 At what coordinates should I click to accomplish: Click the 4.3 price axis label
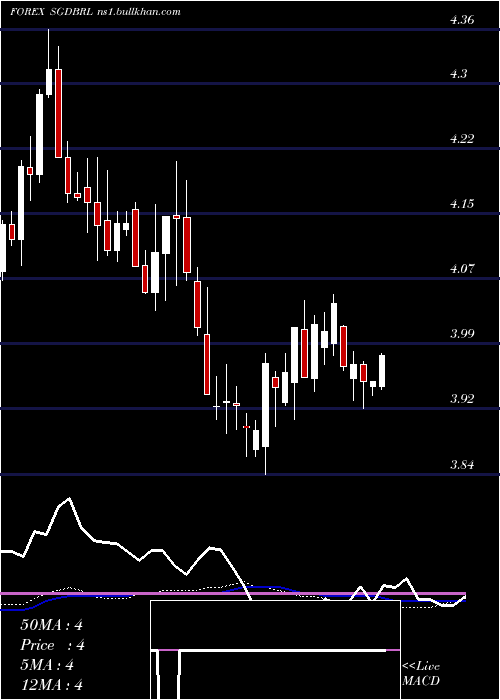(459, 74)
